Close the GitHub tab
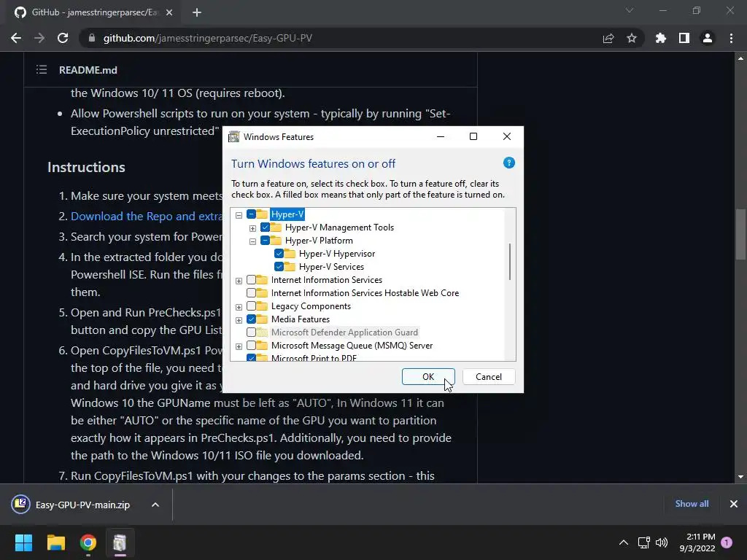 pos(169,12)
